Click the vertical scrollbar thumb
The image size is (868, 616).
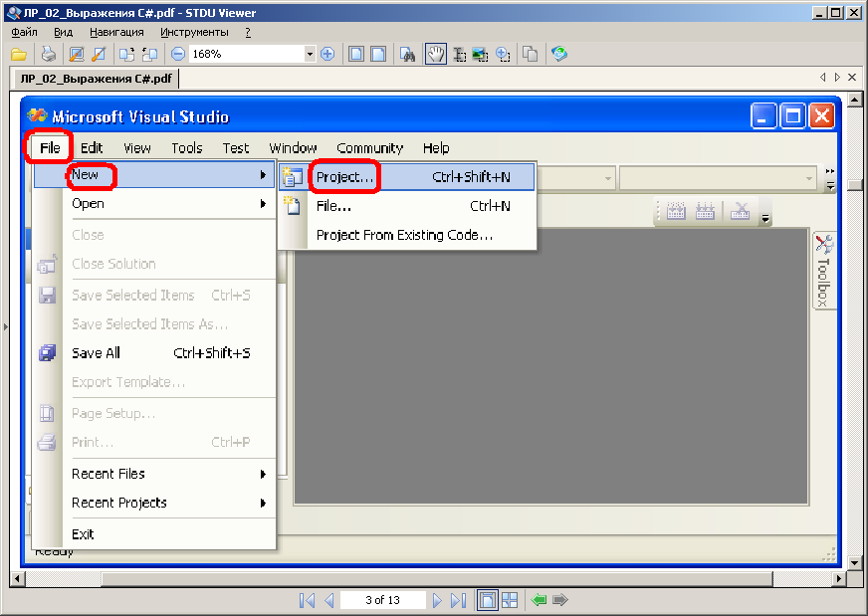(x=855, y=185)
